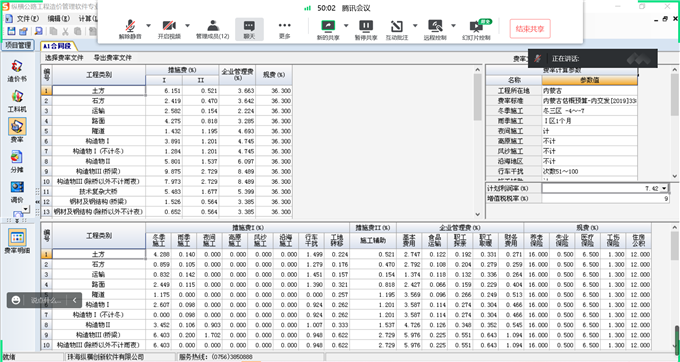Click the cut scissors toolbar icon
The height and width of the screenshot is (362, 680).
65,31
